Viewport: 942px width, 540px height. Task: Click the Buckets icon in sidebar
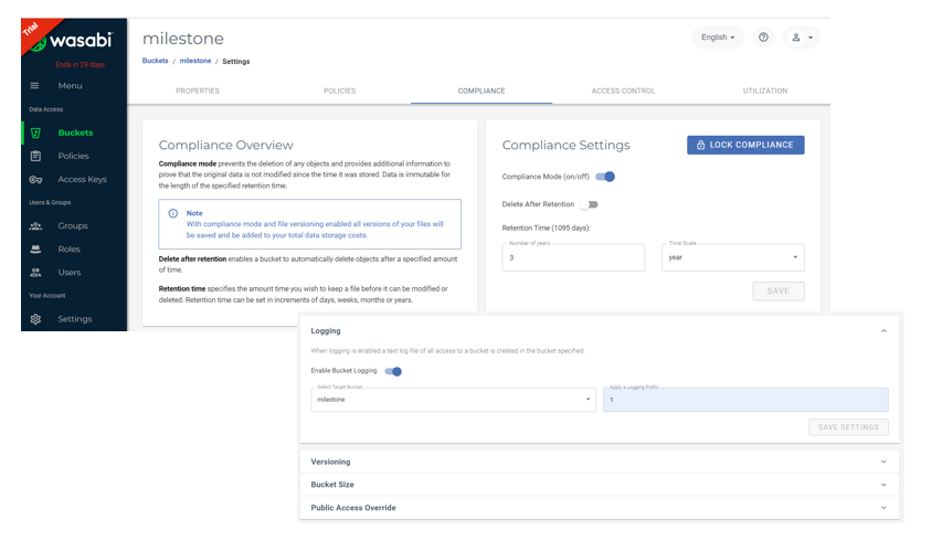click(x=36, y=133)
